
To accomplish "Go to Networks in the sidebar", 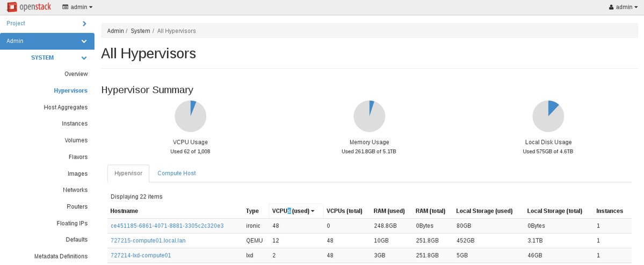I will 75,190.
